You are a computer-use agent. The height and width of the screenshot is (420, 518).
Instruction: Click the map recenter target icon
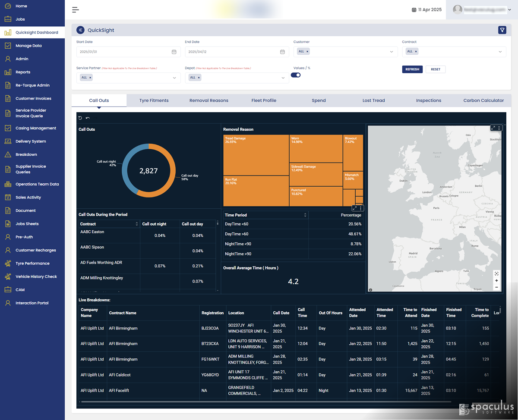(496, 273)
